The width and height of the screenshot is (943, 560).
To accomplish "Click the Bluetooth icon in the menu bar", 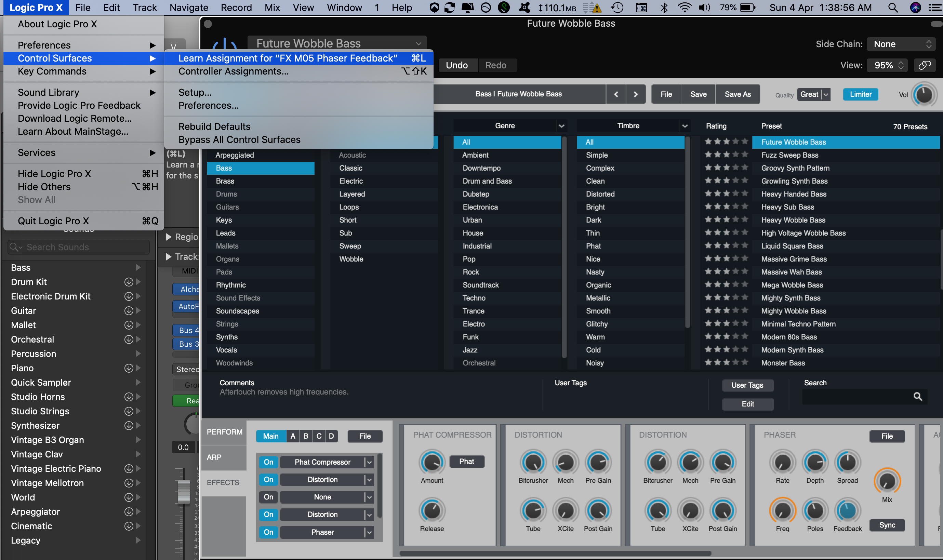I will pyautogui.click(x=664, y=8).
